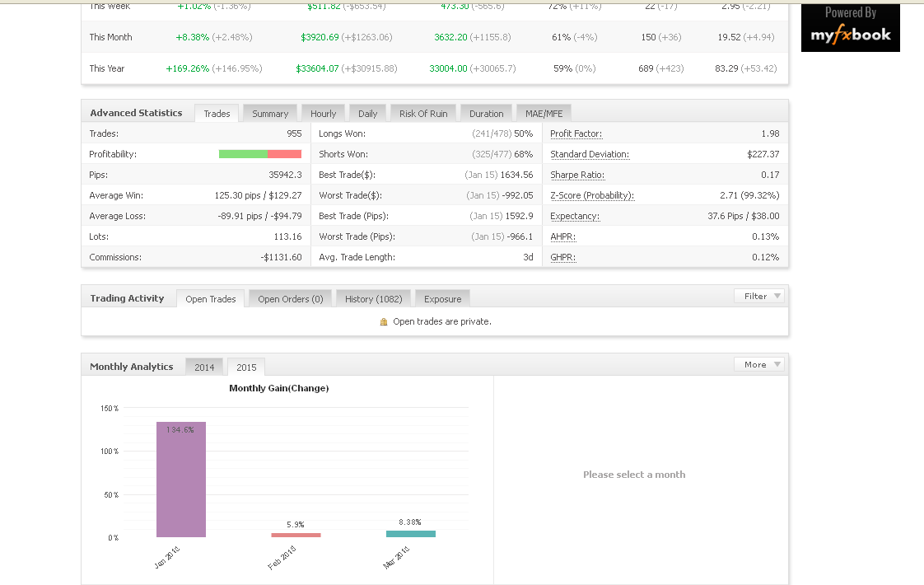The image size is (924, 585).
Task: Click the This Year row label
Action: (107, 68)
